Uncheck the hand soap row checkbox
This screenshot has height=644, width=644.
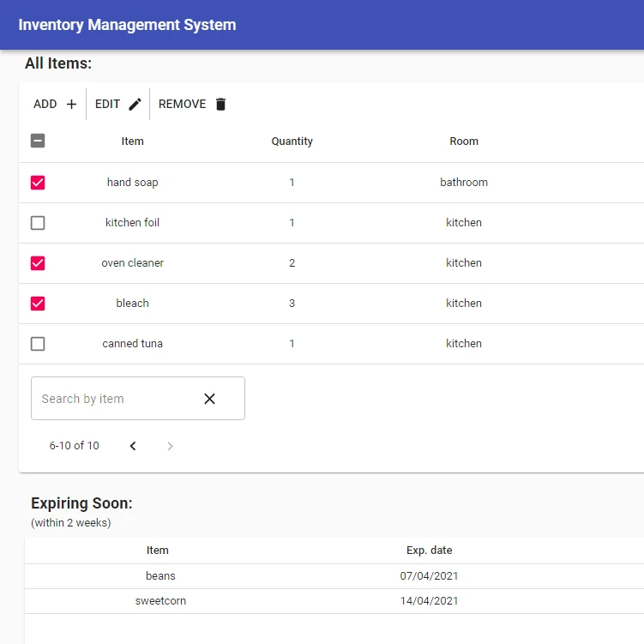coord(38,183)
